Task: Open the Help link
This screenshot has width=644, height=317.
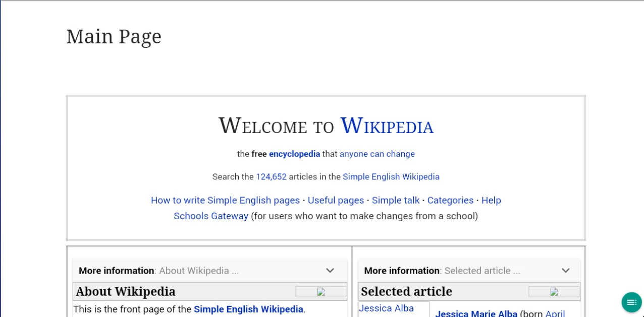Action: pyautogui.click(x=491, y=200)
